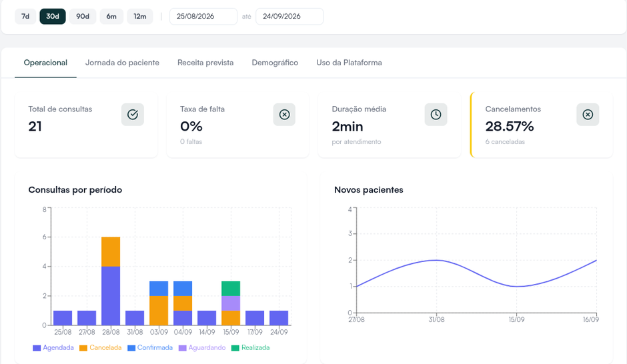Edit the end date field 24/09/2026
This screenshot has width=627, height=364.
pos(289,17)
